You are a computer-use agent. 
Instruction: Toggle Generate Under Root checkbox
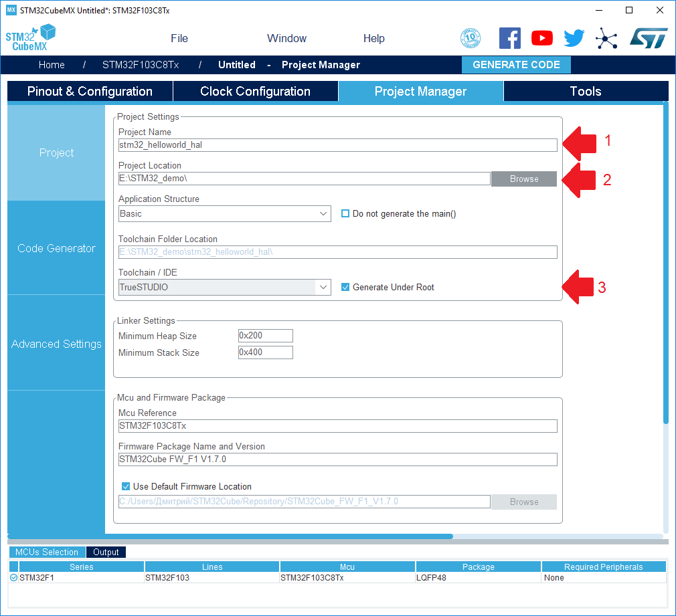click(345, 287)
